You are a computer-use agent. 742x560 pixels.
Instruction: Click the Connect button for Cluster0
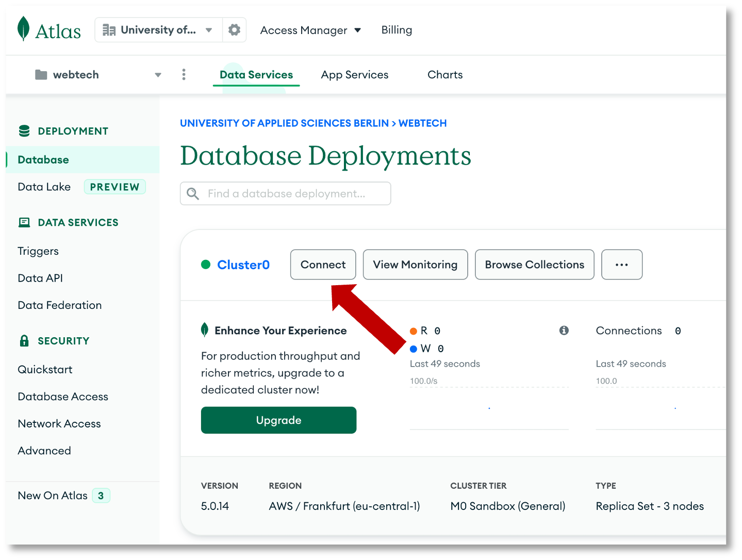[323, 265]
